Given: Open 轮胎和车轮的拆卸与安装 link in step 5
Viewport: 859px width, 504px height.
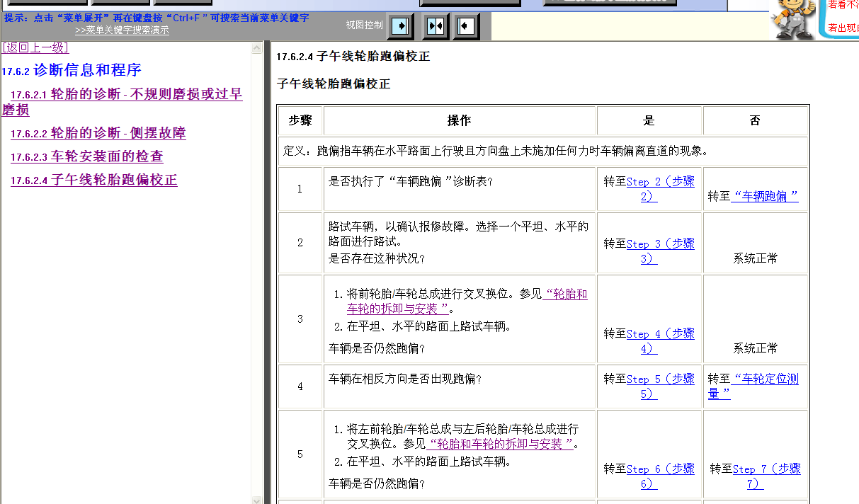Looking at the screenshot, I should point(500,444).
